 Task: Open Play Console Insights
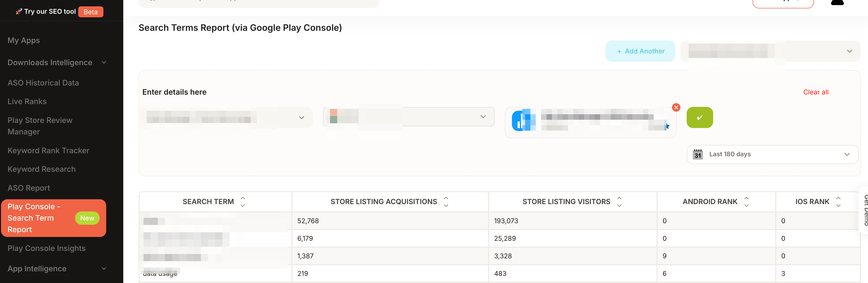(47, 248)
